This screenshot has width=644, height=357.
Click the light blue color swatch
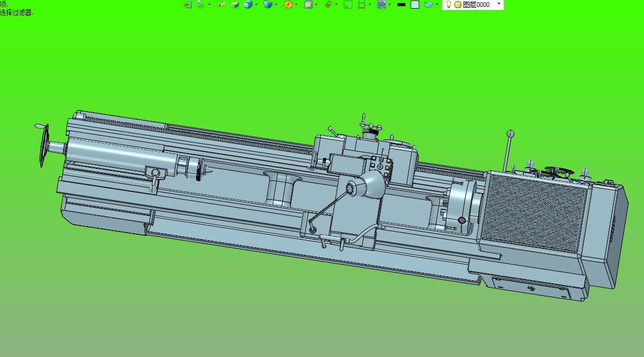click(415, 4)
